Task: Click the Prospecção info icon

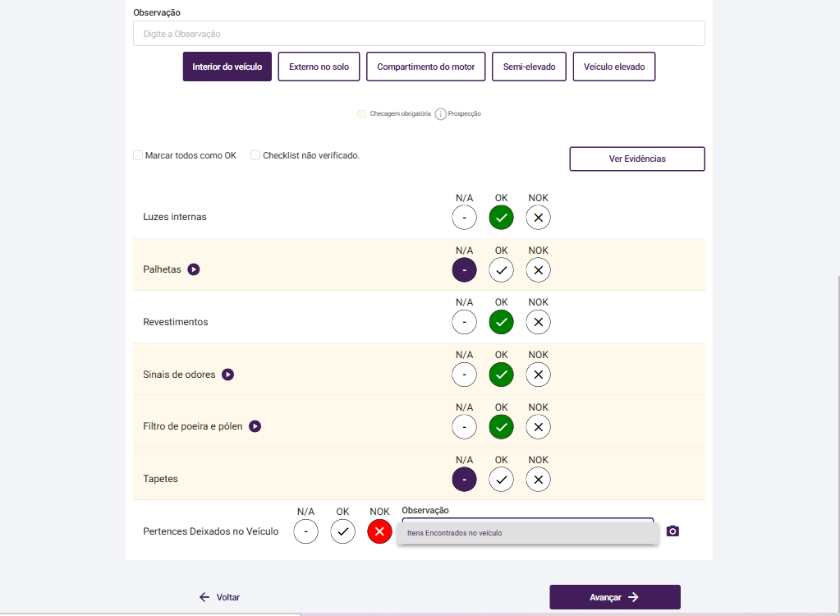Action: (x=441, y=114)
